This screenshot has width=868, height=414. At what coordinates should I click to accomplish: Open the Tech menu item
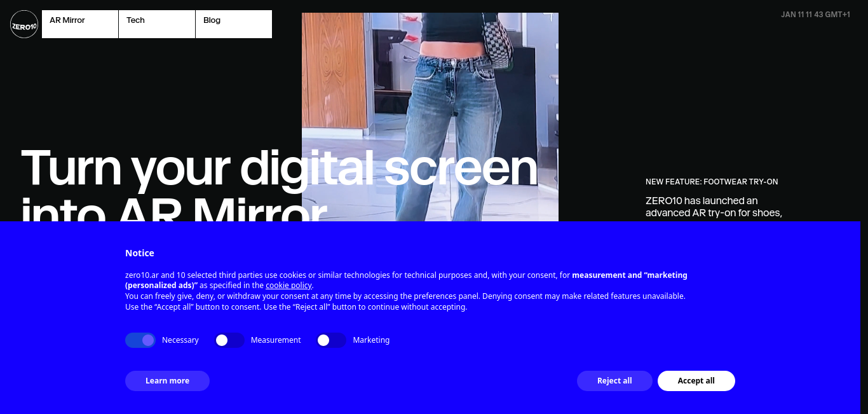[x=157, y=24]
